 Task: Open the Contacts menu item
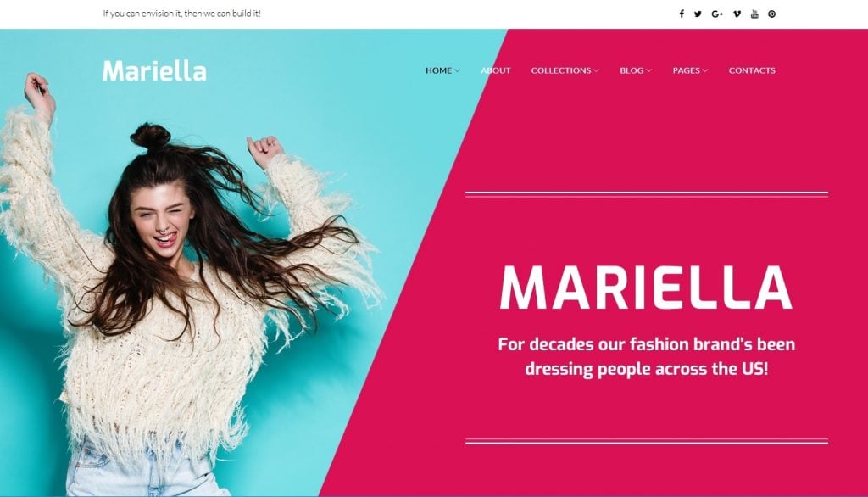[x=752, y=70]
